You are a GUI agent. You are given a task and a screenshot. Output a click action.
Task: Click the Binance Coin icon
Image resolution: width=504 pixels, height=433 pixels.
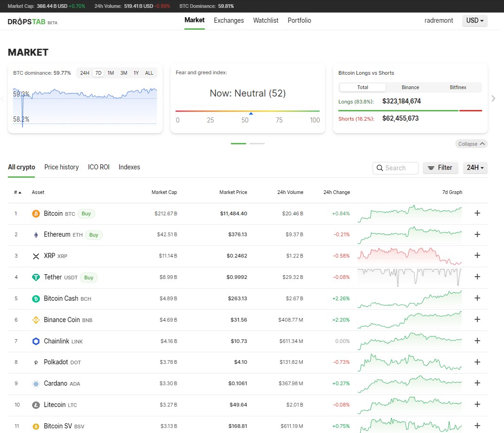36,320
